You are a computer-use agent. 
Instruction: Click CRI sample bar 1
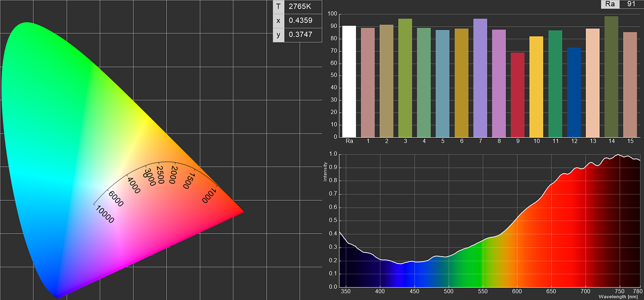click(x=368, y=82)
